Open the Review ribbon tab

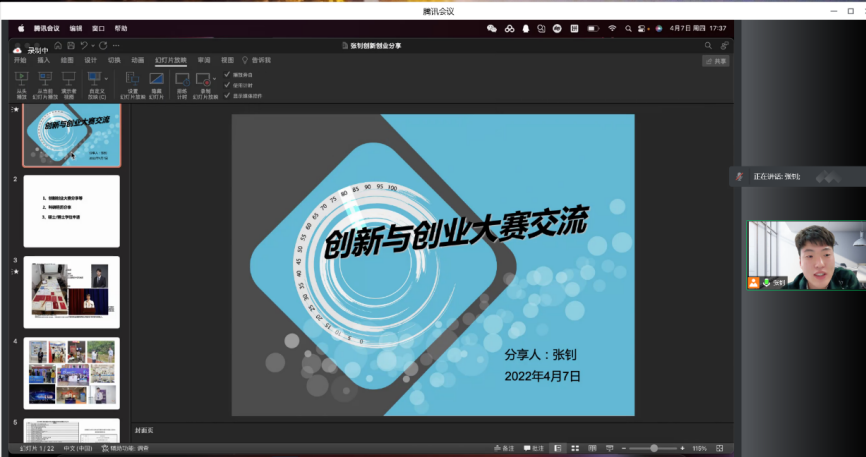[204, 60]
